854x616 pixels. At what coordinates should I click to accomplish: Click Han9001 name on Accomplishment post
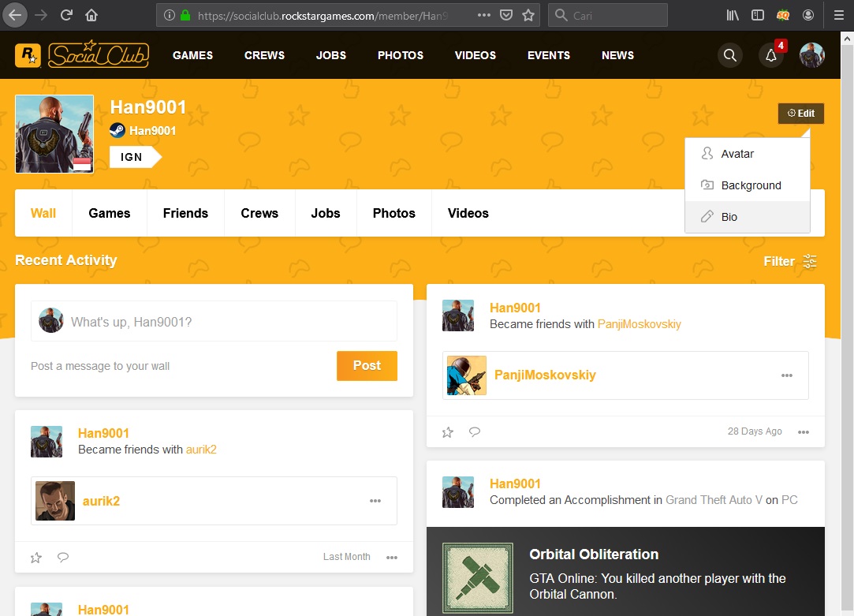pos(515,483)
